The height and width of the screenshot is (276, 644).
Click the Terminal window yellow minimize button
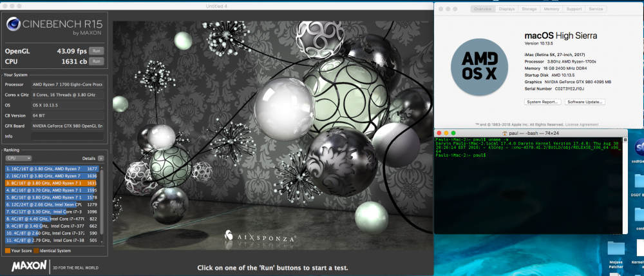446,133
